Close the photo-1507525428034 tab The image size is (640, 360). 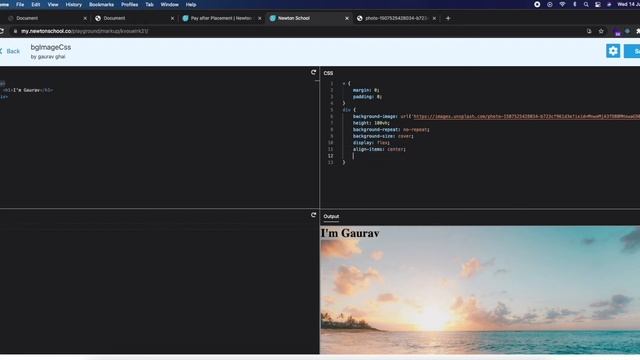[434, 18]
